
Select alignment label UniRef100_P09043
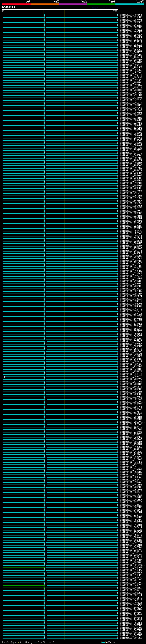[x=131, y=409]
